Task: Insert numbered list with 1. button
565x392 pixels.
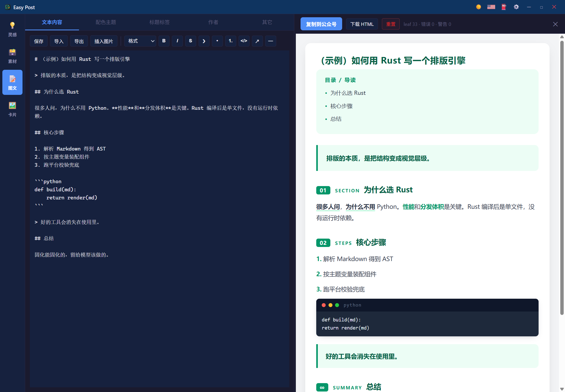Action: click(x=230, y=41)
